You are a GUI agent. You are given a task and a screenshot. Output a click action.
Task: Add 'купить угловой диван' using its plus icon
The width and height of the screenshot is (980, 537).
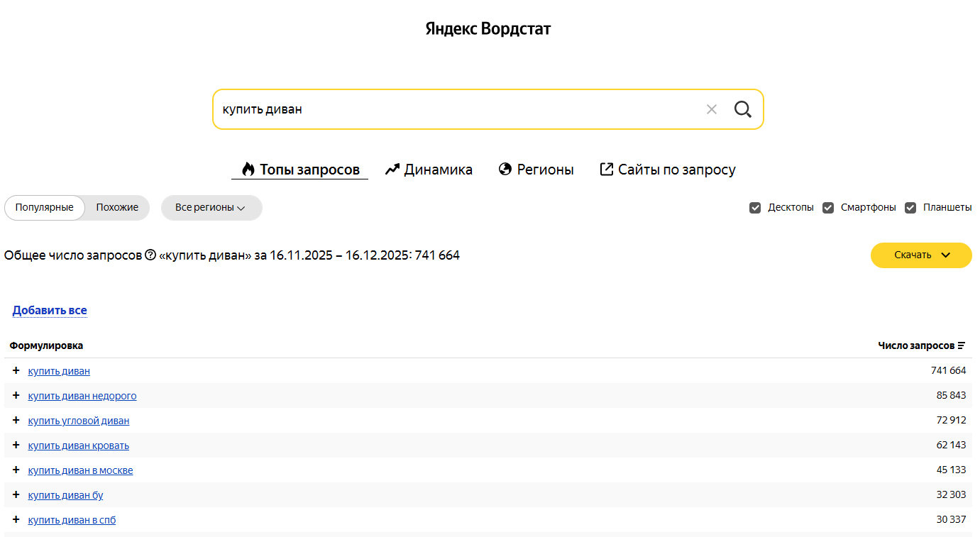16,421
